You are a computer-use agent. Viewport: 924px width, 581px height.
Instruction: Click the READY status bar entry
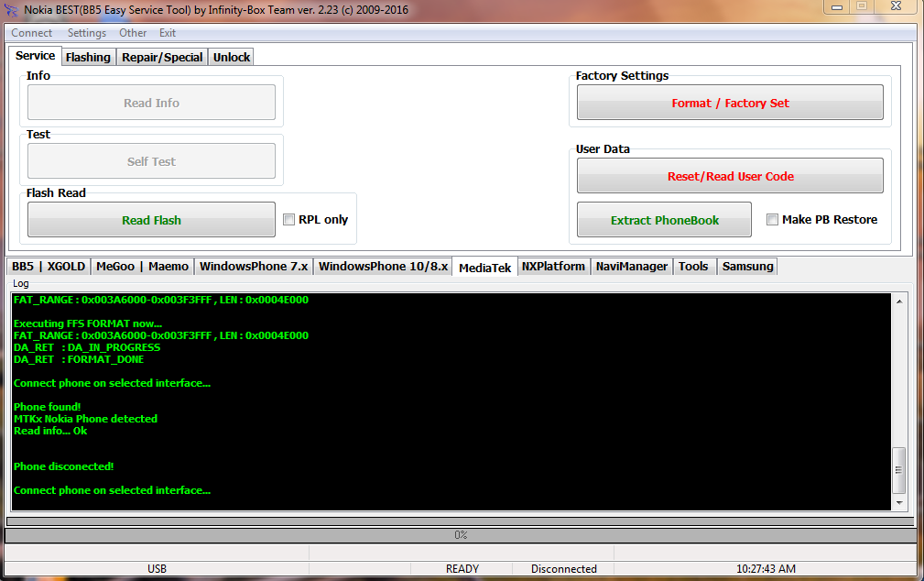(462, 568)
